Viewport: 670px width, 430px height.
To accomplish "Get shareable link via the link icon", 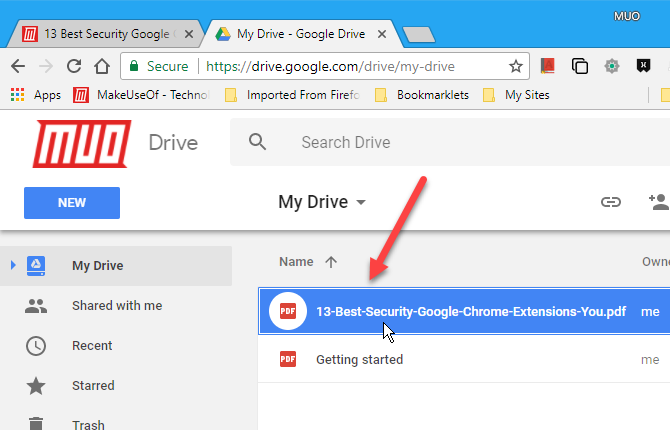I will pos(611,202).
